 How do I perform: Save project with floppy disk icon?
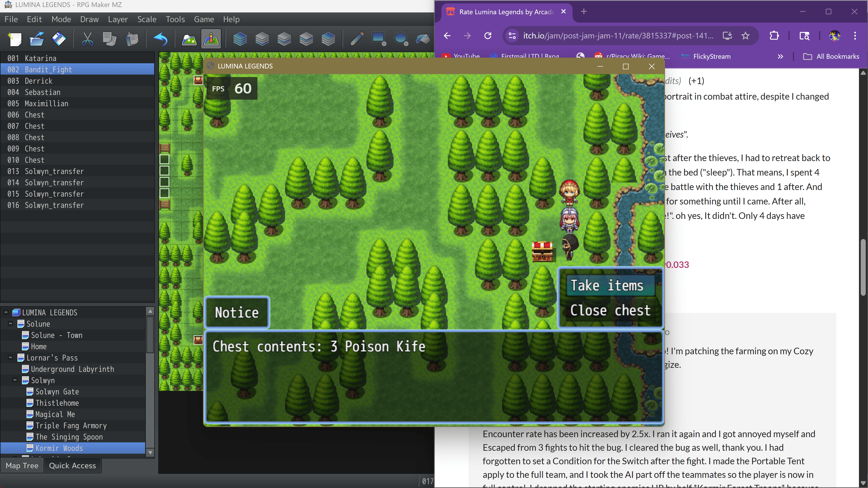click(x=59, y=39)
